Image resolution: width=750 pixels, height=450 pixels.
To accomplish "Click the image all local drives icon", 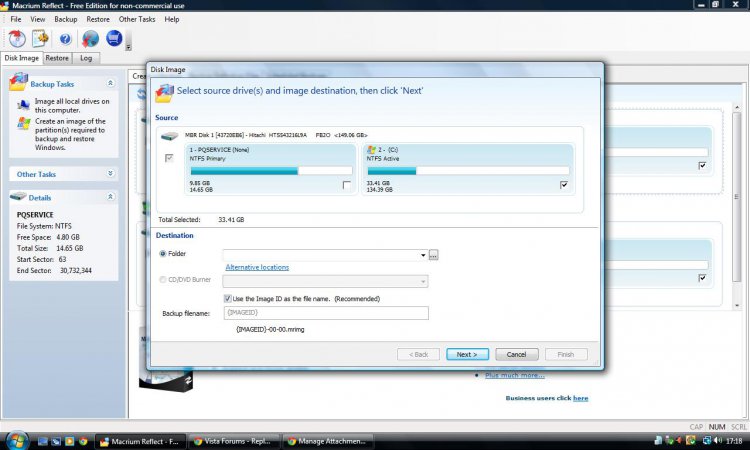I will 23,105.
